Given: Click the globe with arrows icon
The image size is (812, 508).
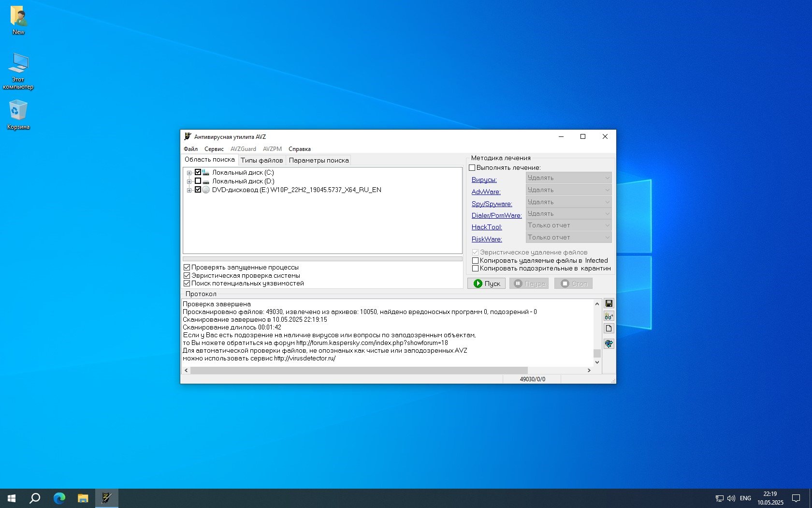Looking at the screenshot, I should tap(609, 344).
